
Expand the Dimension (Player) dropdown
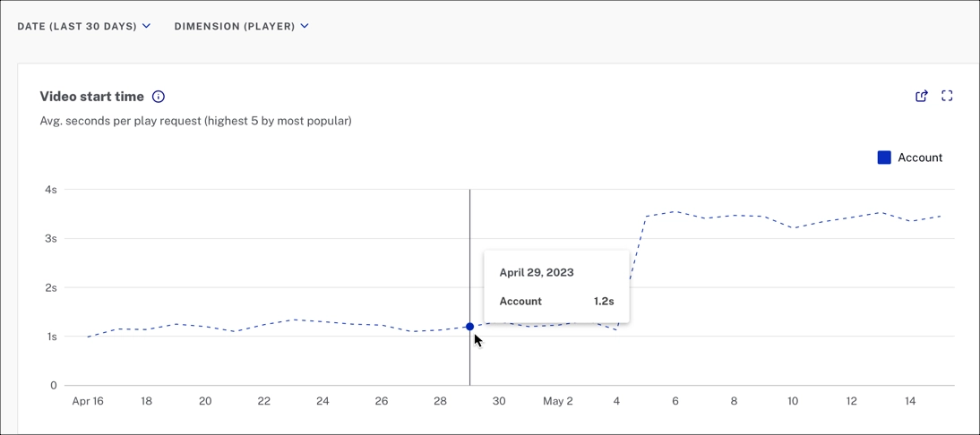tap(241, 26)
